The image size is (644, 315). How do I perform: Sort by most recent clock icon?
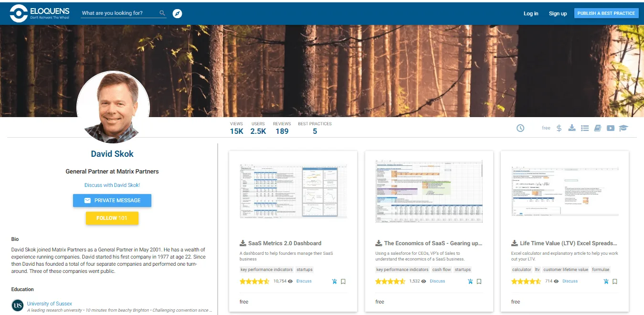[x=520, y=128]
